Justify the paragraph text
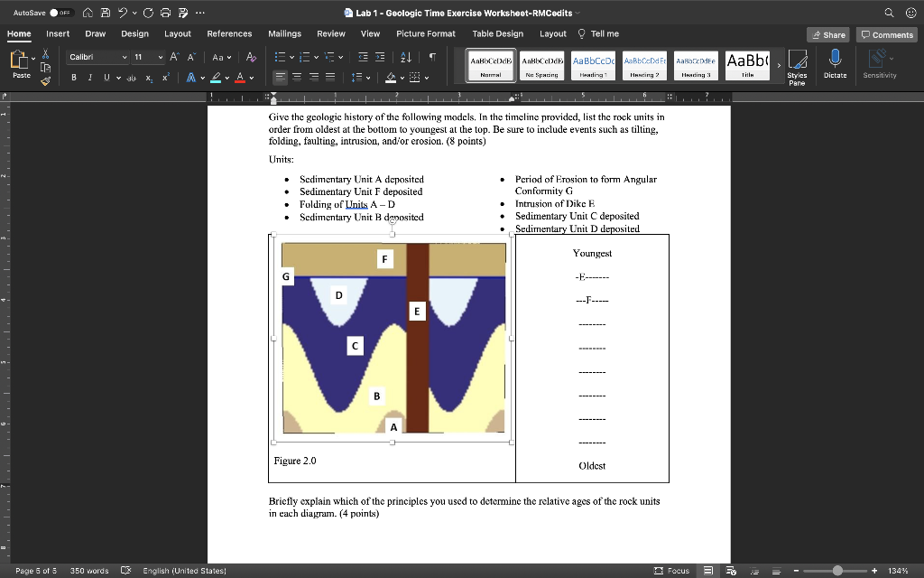This screenshot has width=924, height=578. 330,78
